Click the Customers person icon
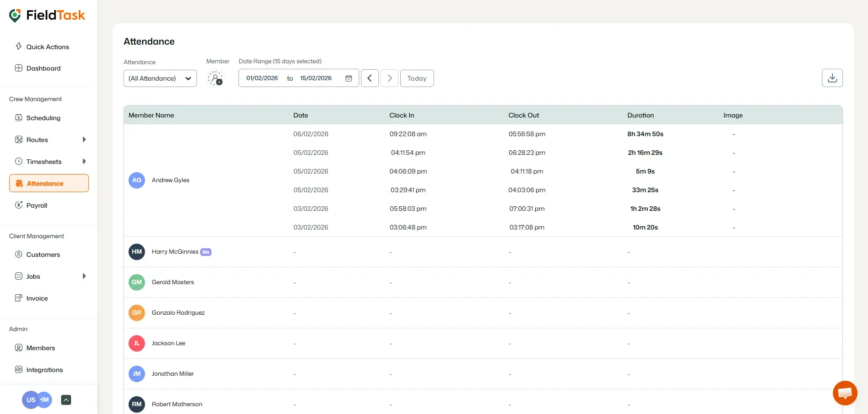Image resolution: width=868 pixels, height=414 pixels. [19, 254]
